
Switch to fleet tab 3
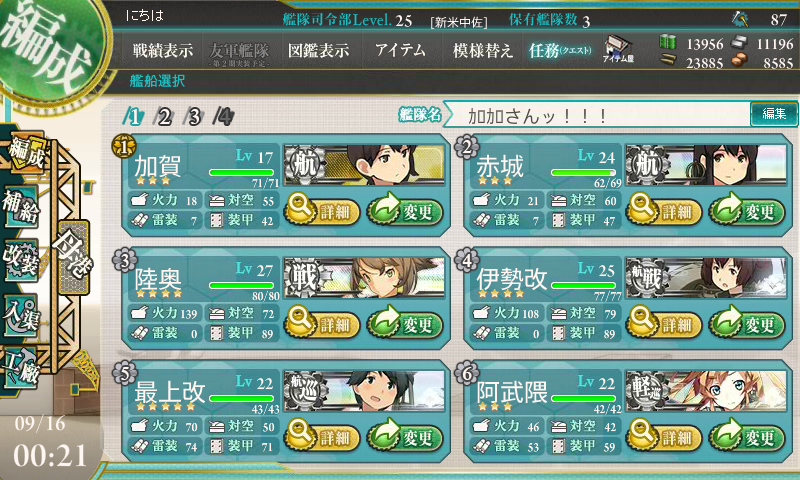(x=194, y=117)
